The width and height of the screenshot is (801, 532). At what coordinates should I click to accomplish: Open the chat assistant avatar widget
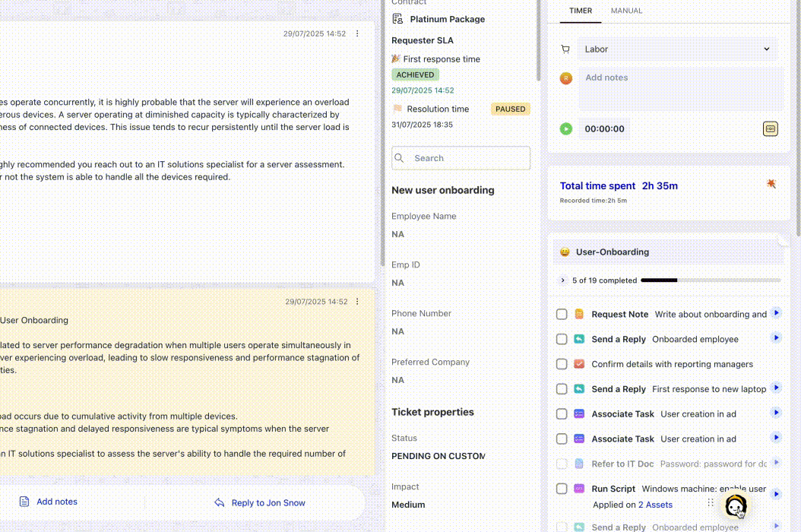pos(736,506)
